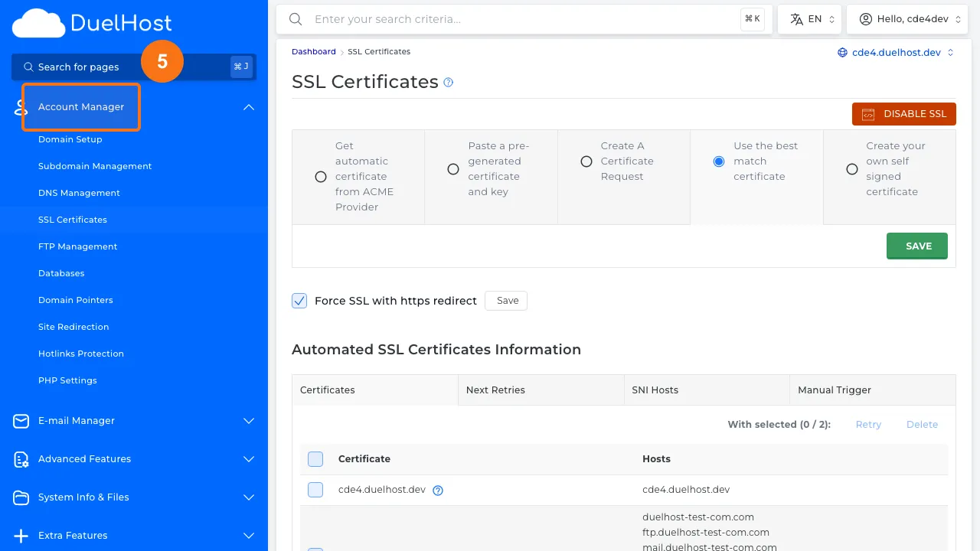Image resolution: width=980 pixels, height=551 pixels.
Task: Select DNS Management in the sidebar
Action: (79, 193)
